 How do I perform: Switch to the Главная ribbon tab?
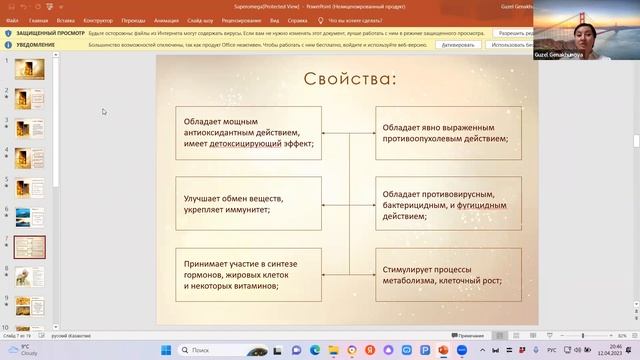click(38, 20)
